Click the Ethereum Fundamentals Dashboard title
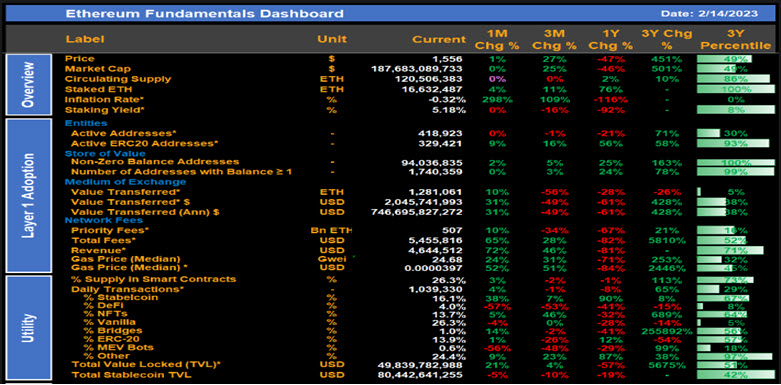The width and height of the screenshot is (781, 385). point(204,13)
